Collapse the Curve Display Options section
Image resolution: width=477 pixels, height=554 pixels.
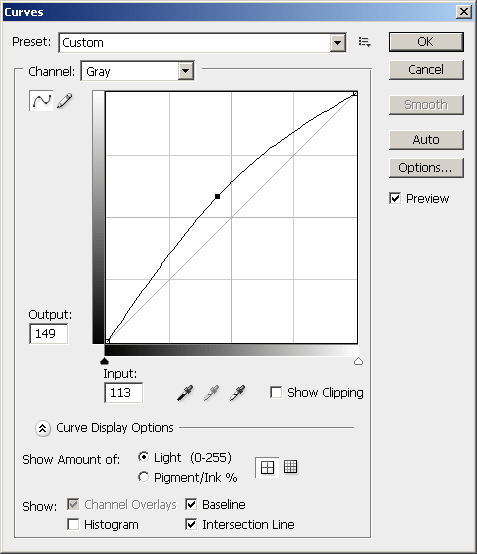[x=43, y=428]
